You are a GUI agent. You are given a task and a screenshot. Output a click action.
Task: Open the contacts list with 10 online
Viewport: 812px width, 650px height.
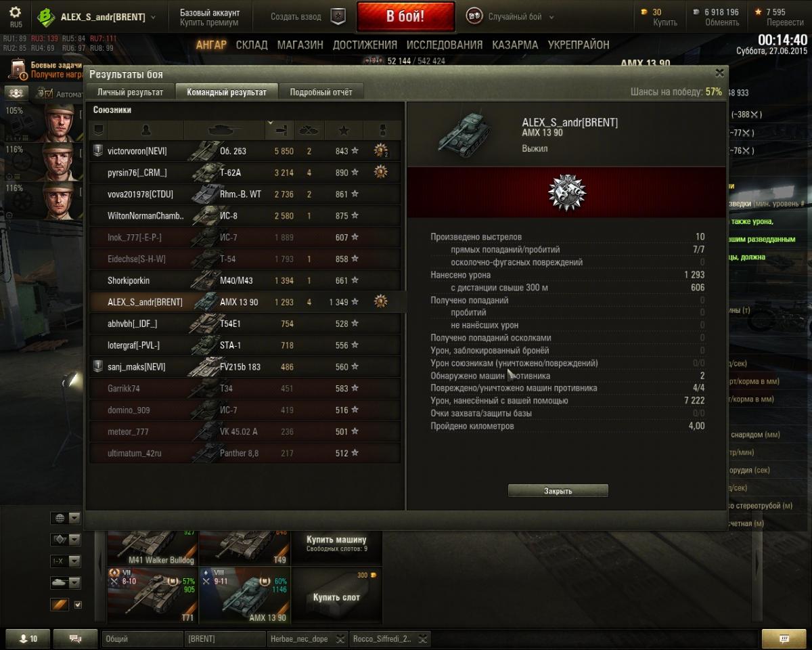28,638
